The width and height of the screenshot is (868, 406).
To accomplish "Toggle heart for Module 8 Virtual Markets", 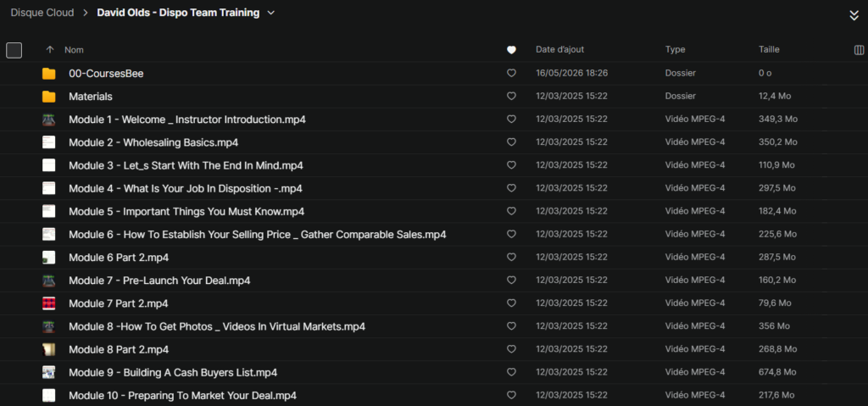I will 511,326.
